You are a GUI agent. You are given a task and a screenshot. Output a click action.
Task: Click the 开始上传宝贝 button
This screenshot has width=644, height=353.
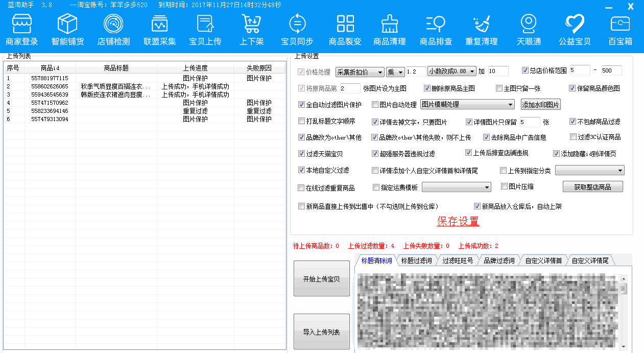click(321, 279)
